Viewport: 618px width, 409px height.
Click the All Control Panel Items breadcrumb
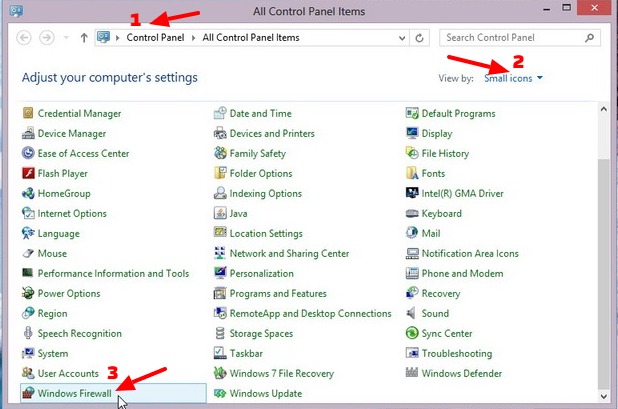point(251,38)
